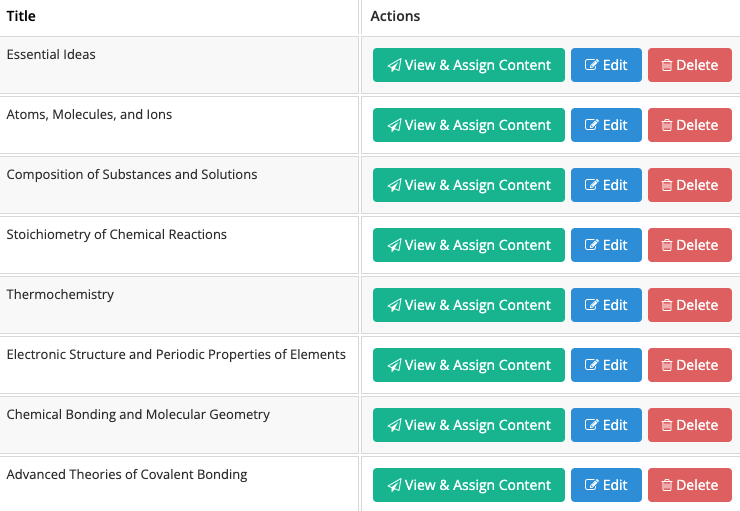Select the Thermochemistry title cell
The height and width of the screenshot is (511, 740).
179,305
